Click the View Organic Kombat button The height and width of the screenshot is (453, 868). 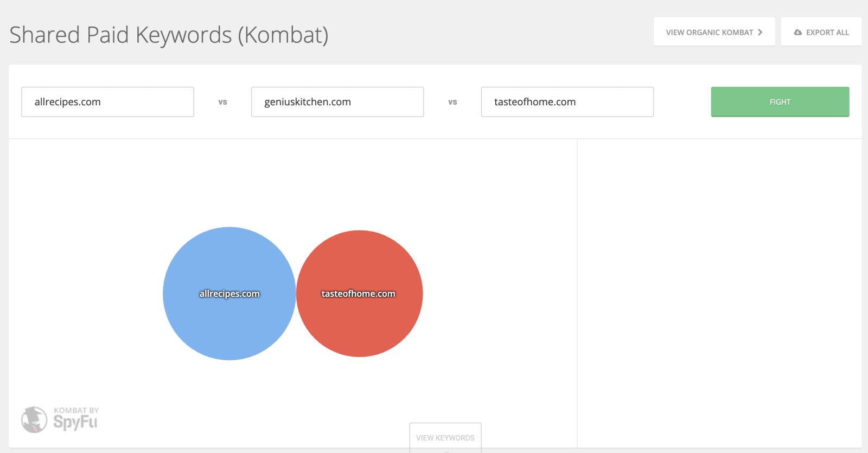(714, 32)
